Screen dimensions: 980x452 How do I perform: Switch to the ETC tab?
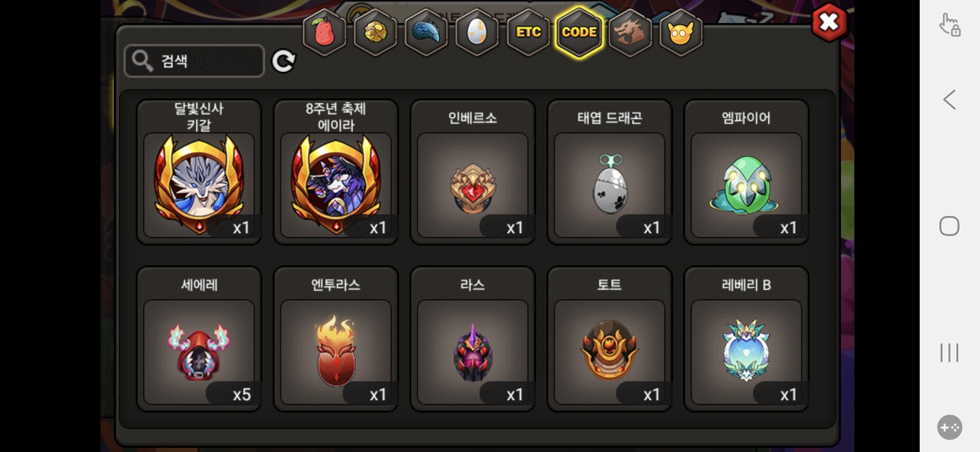[x=528, y=32]
